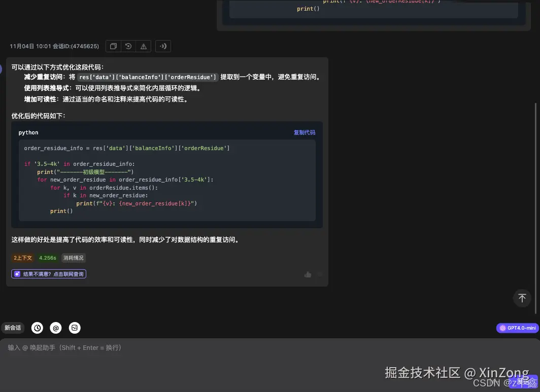Image resolution: width=540 pixels, height=392 pixels.
Task: Click the regenerate response icon
Action: click(x=128, y=46)
